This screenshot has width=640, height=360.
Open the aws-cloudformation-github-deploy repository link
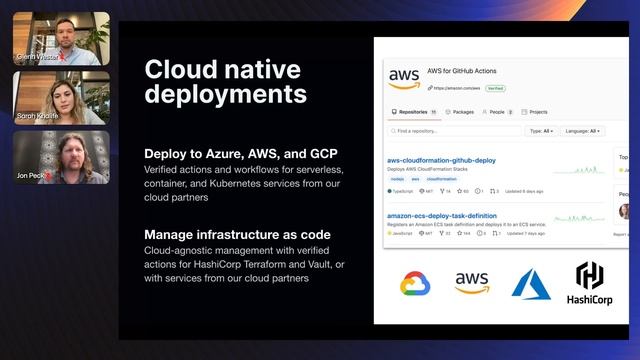click(441, 160)
